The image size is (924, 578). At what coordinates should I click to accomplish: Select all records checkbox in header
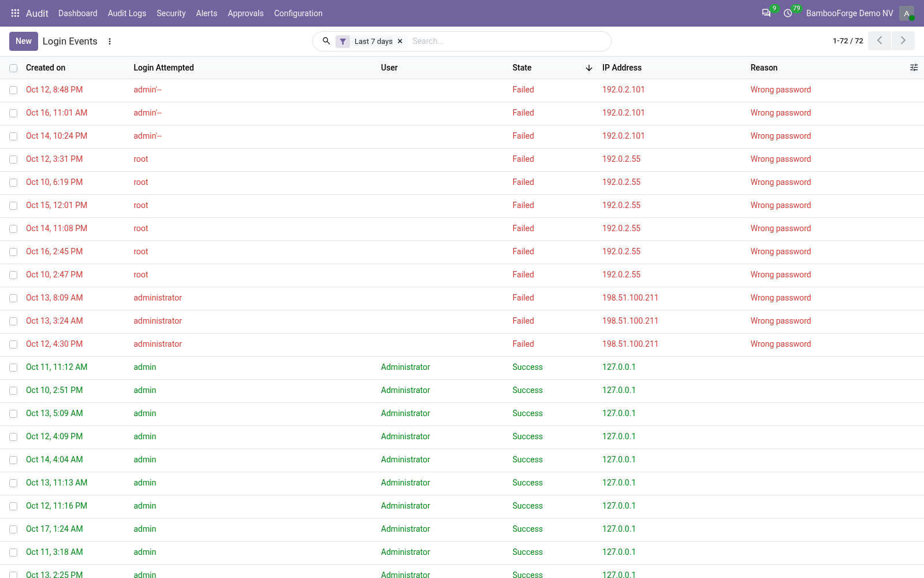(x=13, y=68)
